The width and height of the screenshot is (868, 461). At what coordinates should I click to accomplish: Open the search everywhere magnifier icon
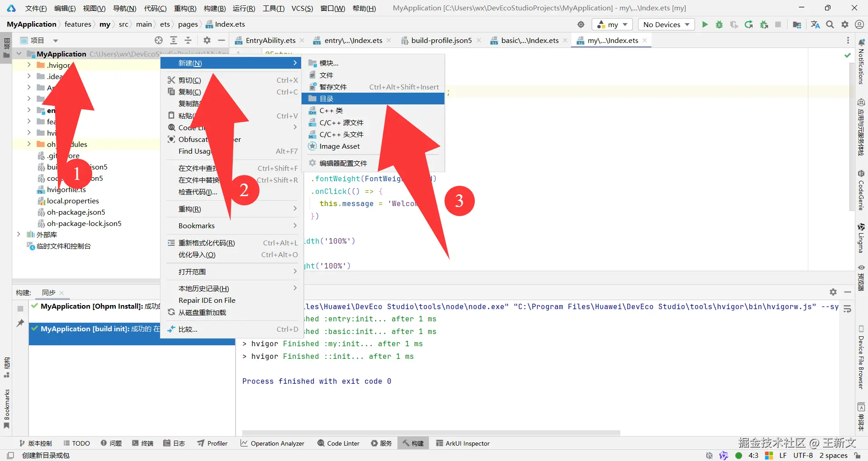830,24
